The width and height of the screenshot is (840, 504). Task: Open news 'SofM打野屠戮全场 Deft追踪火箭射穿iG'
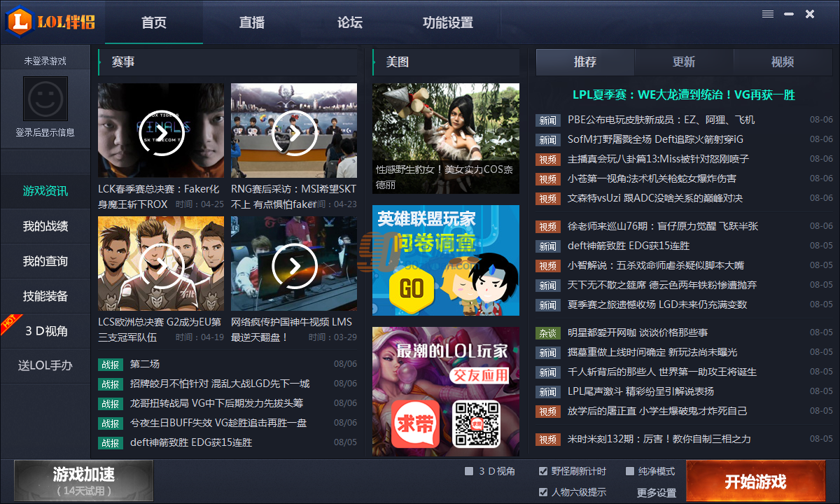[x=655, y=140]
